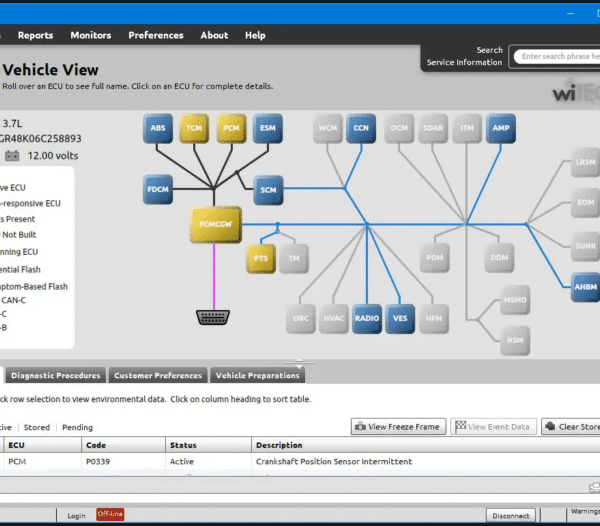Filter trouble codes by Stored
This screenshot has height=526, width=600.
point(37,427)
